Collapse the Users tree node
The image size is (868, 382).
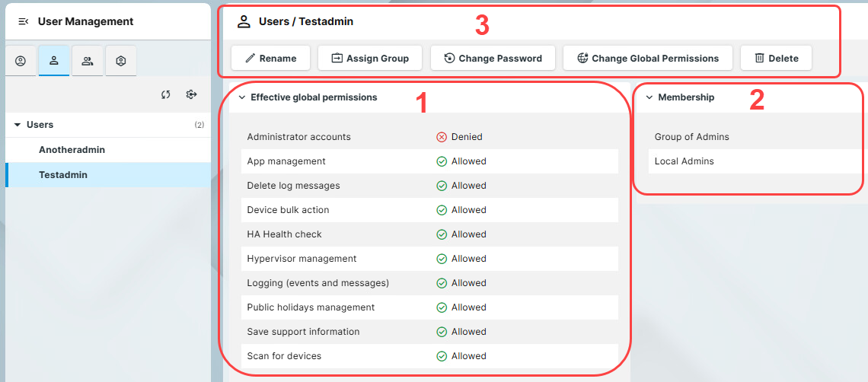click(x=18, y=125)
